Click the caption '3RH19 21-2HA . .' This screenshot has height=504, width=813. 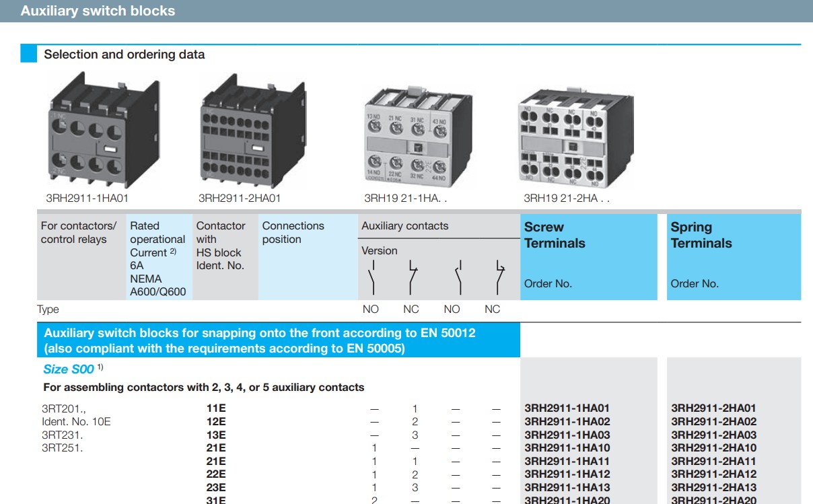[567, 199]
